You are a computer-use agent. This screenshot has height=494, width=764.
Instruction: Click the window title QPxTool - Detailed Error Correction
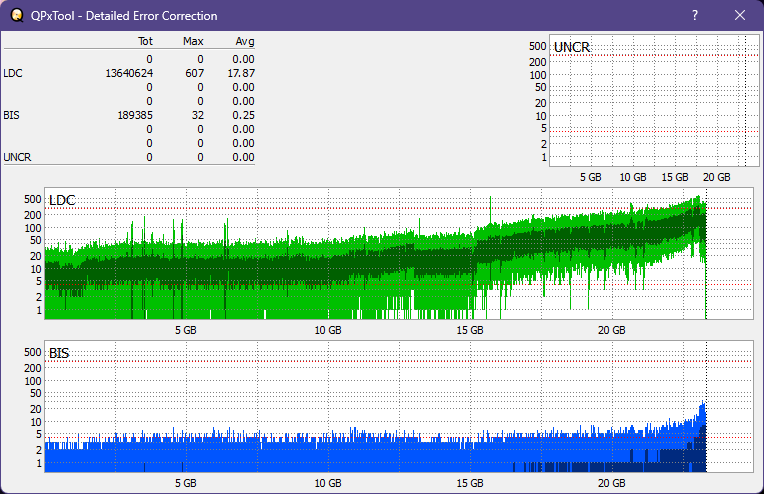124,16
